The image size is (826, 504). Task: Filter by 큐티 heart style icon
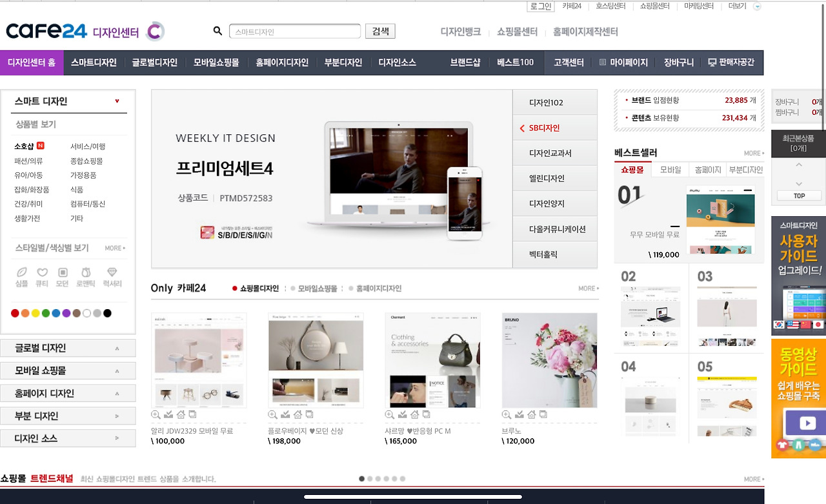point(42,272)
